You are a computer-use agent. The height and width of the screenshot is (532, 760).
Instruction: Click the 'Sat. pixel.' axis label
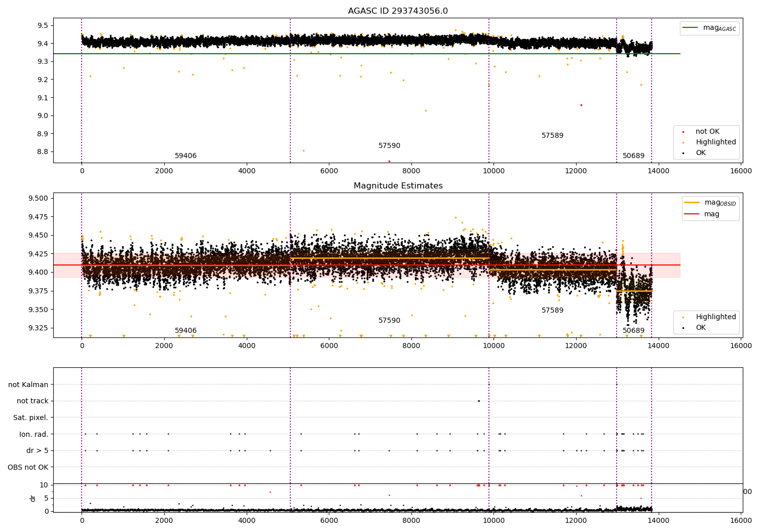tap(31, 417)
